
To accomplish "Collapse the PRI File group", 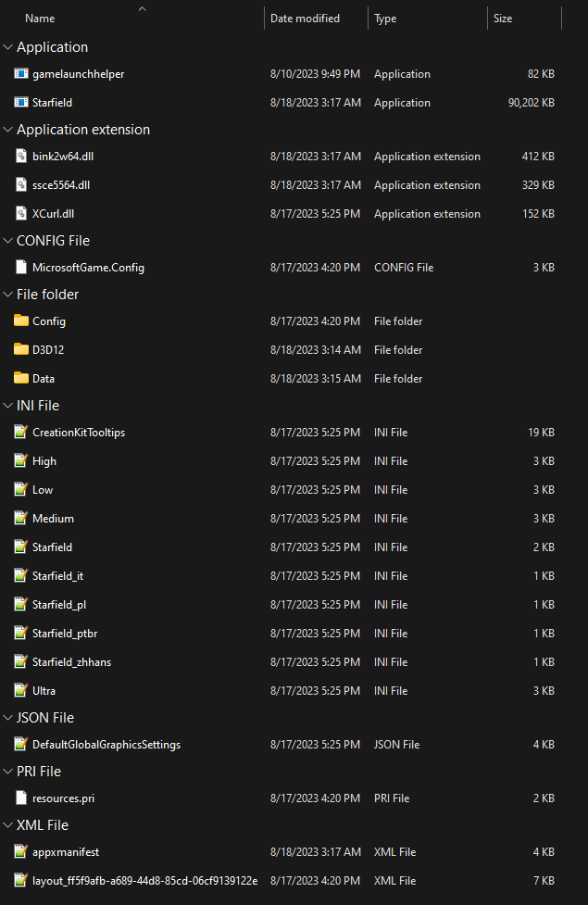I will [x=8, y=772].
